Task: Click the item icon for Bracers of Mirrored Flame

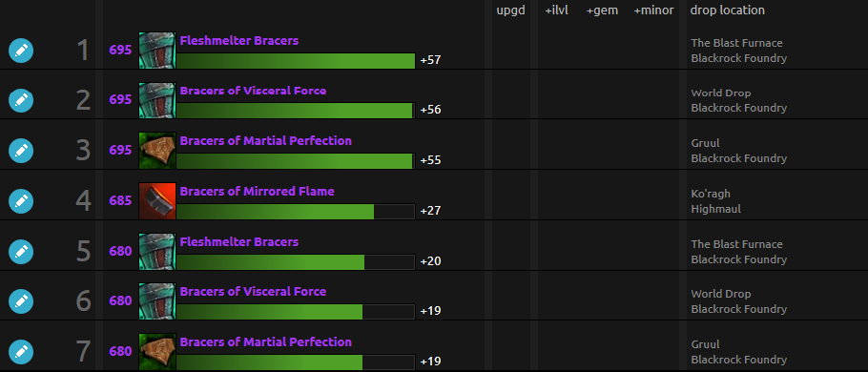Action: [157, 201]
